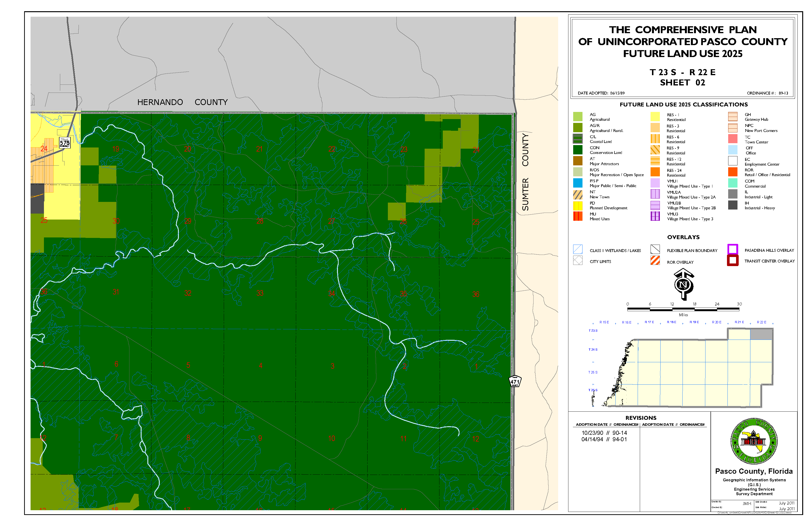The height and width of the screenshot is (525, 812).
Task: Click the Transit Center Overlay red square
Action: (732, 260)
